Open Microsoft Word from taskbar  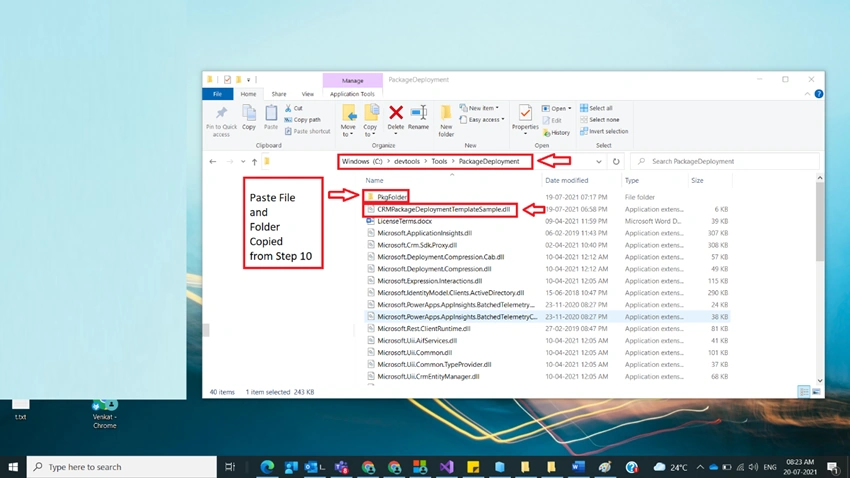click(578, 467)
